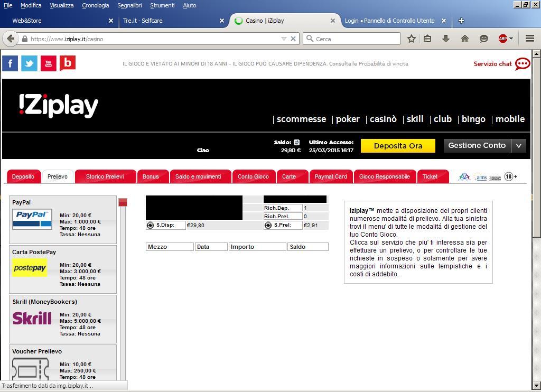Open the iZiplay Facebook page icon
The height and width of the screenshot is (392, 541).
[10, 63]
